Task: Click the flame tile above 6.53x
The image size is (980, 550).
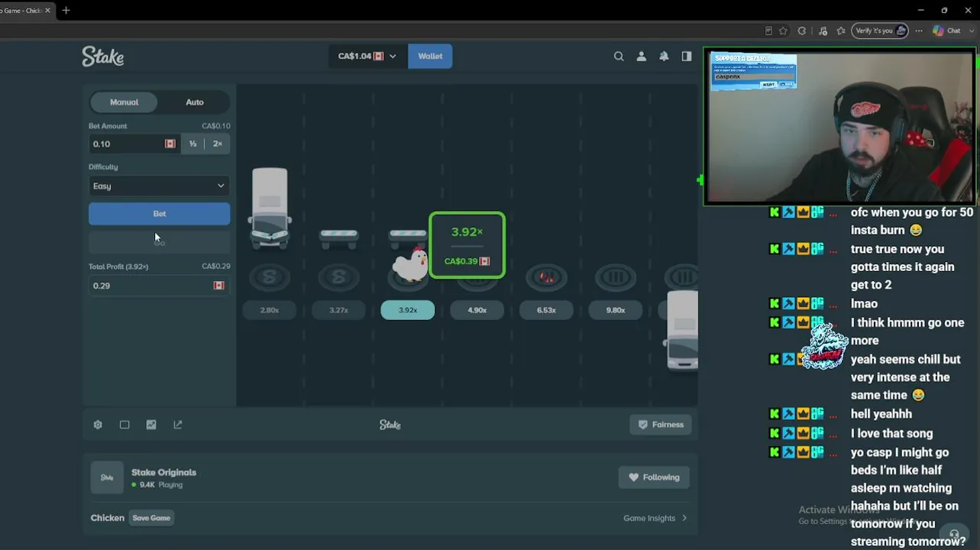Action: pyautogui.click(x=546, y=277)
